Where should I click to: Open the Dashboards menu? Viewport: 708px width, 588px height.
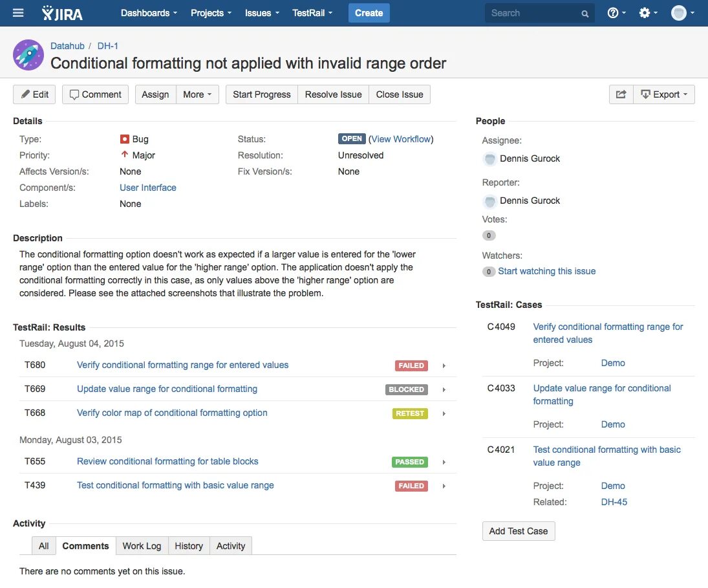click(x=148, y=12)
